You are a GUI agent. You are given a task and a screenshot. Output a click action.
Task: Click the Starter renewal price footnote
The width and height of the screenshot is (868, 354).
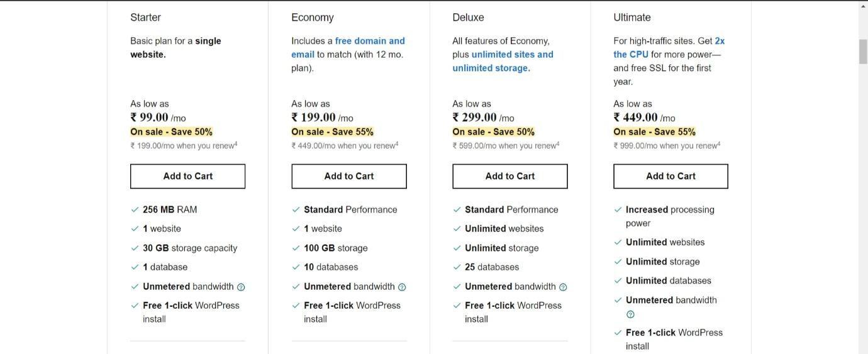(236, 143)
